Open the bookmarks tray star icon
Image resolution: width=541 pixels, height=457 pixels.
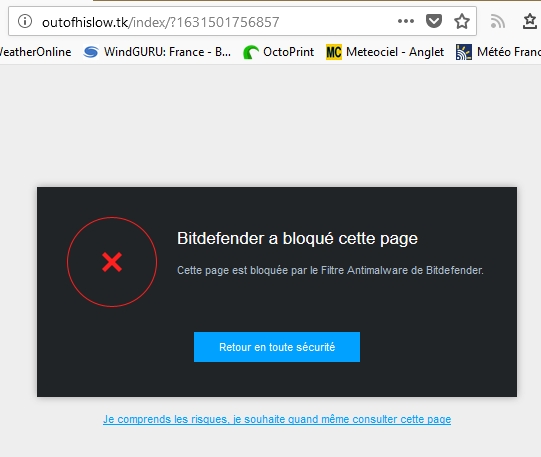530,21
